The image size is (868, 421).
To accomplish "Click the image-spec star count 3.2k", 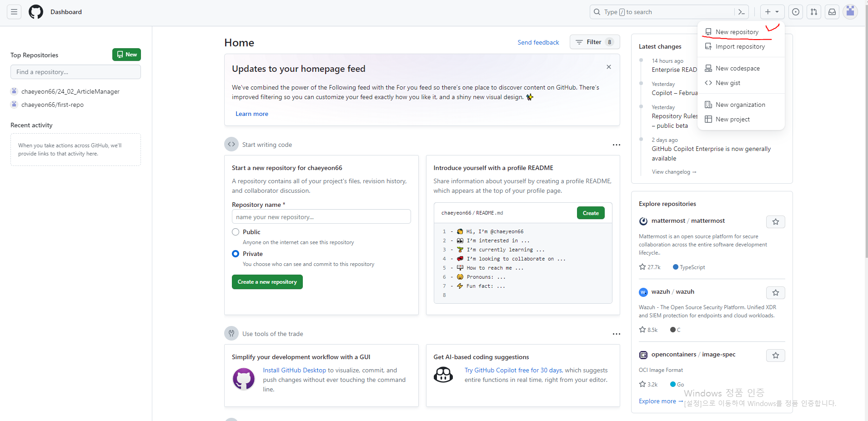I will (x=648, y=385).
